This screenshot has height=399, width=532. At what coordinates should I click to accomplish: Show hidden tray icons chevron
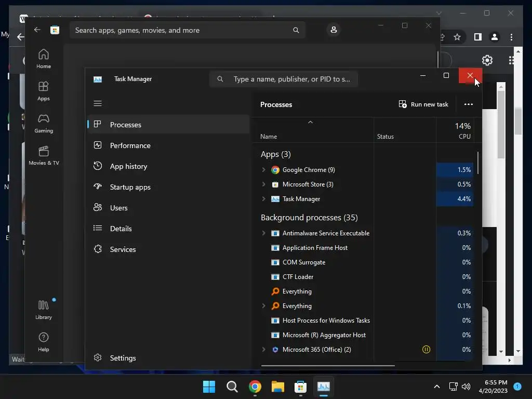(x=436, y=387)
